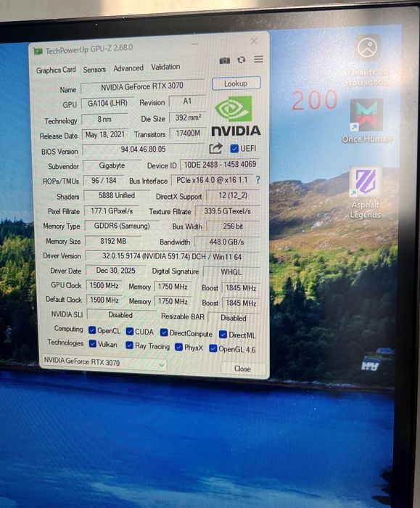Click the bus interface question mark
Screen dimensions: 420x508
[258, 179]
